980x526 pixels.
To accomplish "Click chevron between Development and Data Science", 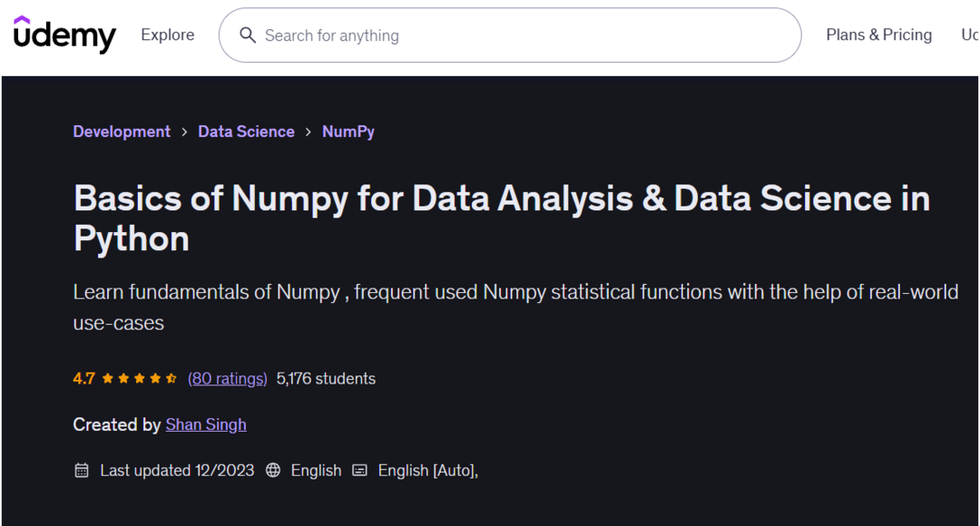I will pyautogui.click(x=184, y=132).
